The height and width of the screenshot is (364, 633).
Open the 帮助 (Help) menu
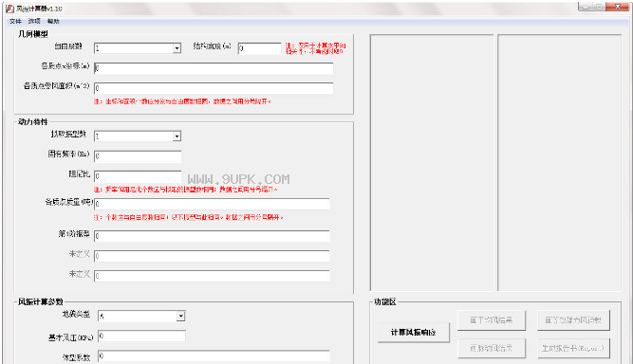(x=53, y=21)
